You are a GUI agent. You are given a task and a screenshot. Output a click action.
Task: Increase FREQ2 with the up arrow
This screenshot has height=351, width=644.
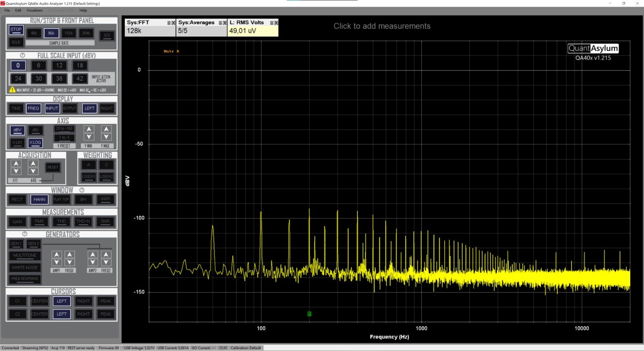pyautogui.click(x=106, y=255)
